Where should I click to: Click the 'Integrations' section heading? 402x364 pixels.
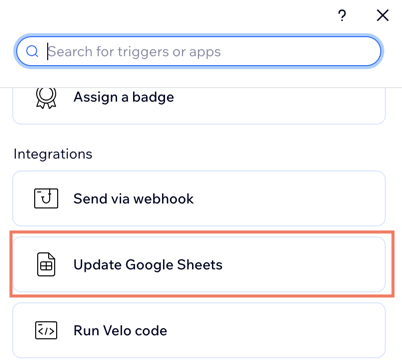(x=53, y=154)
